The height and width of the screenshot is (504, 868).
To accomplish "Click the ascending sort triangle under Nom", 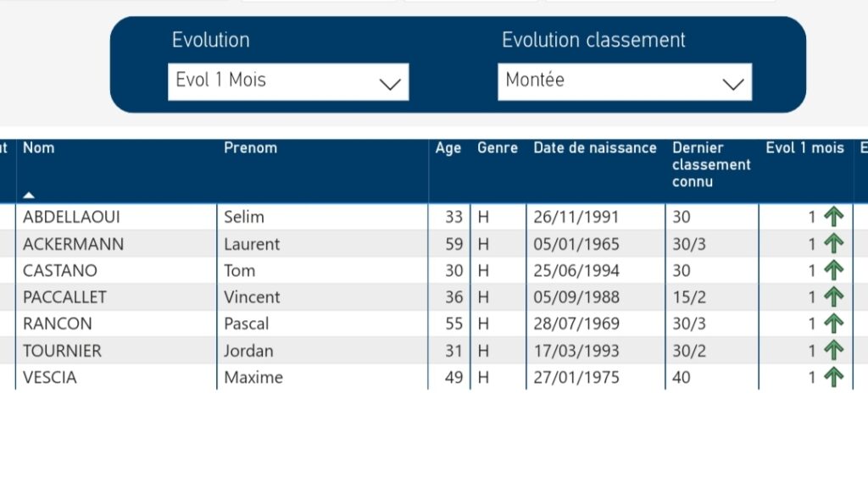I will [x=29, y=195].
